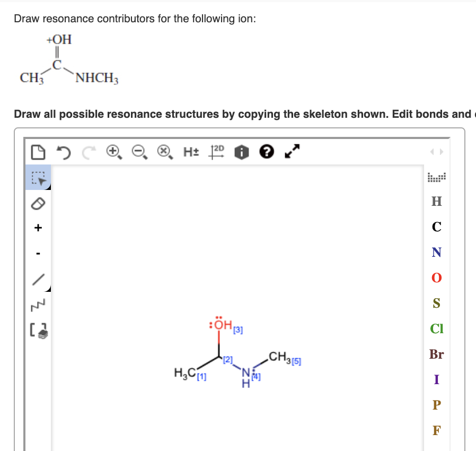Image resolution: width=476 pixels, height=451 pixels.
Task: Select the chain drawing tool
Action: [x=38, y=304]
